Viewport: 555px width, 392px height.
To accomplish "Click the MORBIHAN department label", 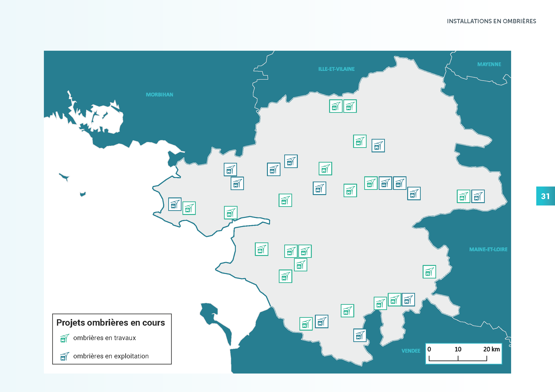I will click(x=159, y=95).
